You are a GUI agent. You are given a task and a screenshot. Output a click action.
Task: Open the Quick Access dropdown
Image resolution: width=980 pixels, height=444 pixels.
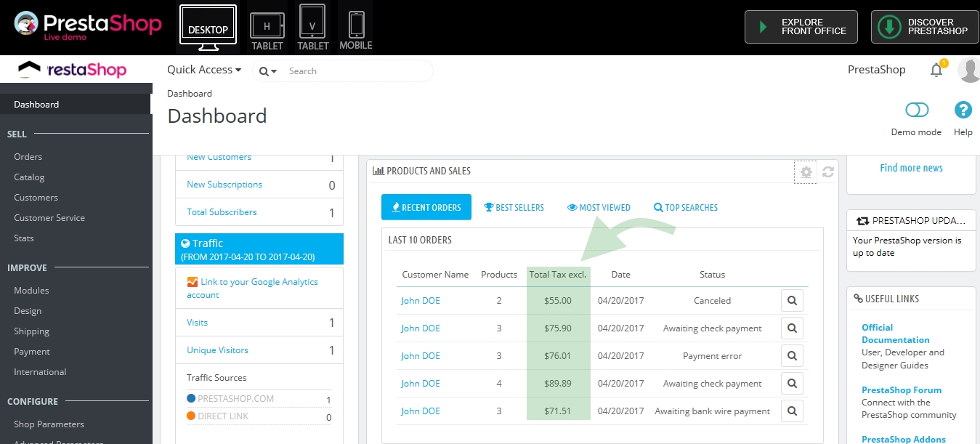tap(204, 70)
